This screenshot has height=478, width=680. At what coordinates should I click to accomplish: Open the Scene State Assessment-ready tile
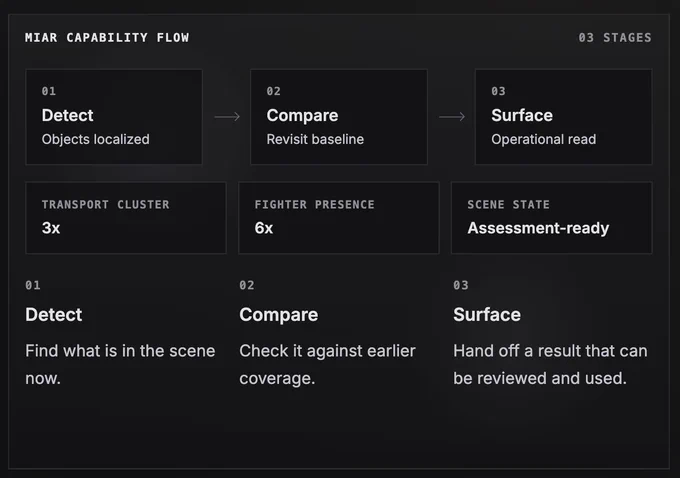tap(552, 218)
